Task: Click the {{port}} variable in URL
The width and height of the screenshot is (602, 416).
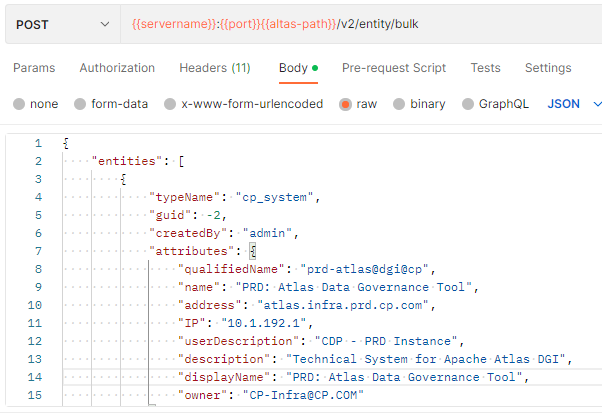Action: pyautogui.click(x=240, y=24)
